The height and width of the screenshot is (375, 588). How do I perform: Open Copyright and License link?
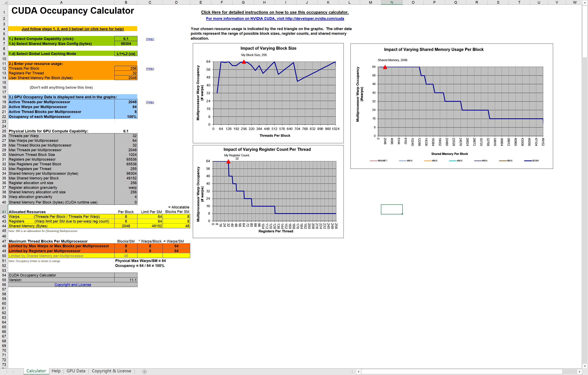pos(73,285)
